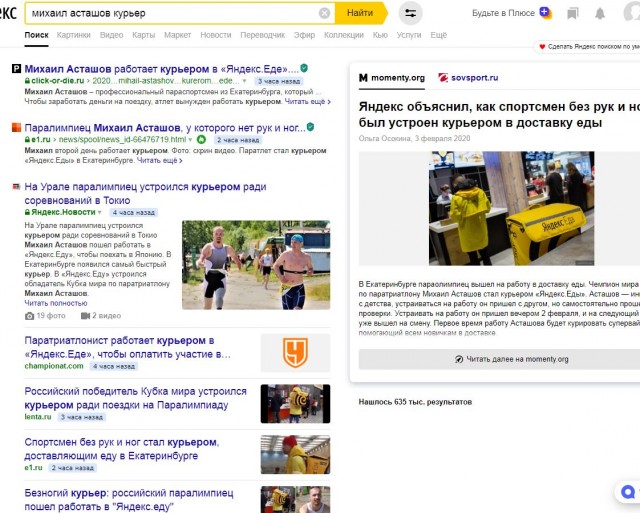640x513 pixels.
Task: Switch to Видео tab
Action: coord(111,35)
